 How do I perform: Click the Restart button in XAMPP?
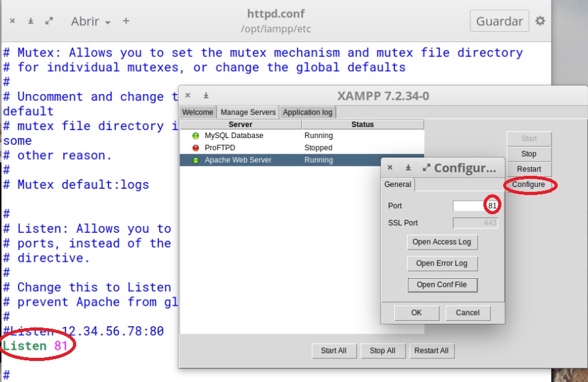(529, 169)
